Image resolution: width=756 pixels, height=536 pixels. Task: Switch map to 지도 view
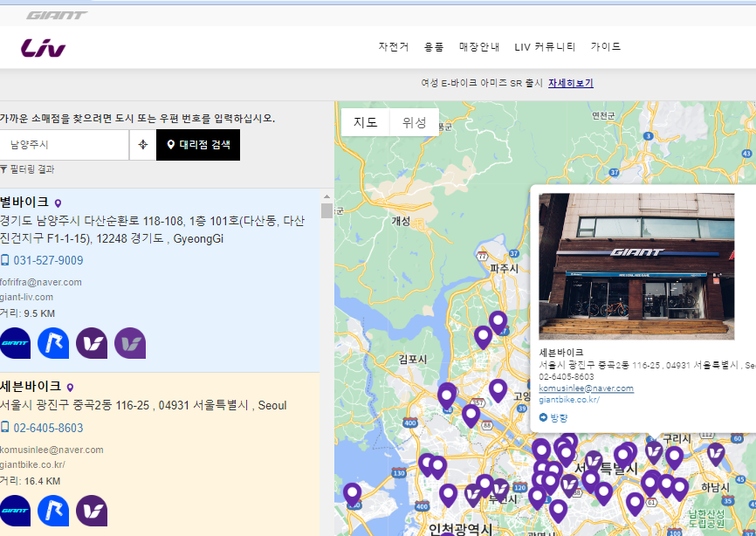tap(365, 122)
